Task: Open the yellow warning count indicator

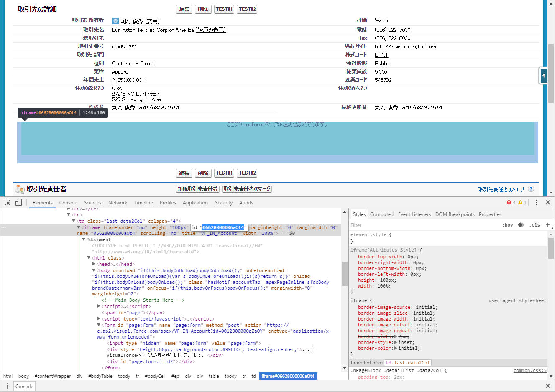Action: [522, 202]
